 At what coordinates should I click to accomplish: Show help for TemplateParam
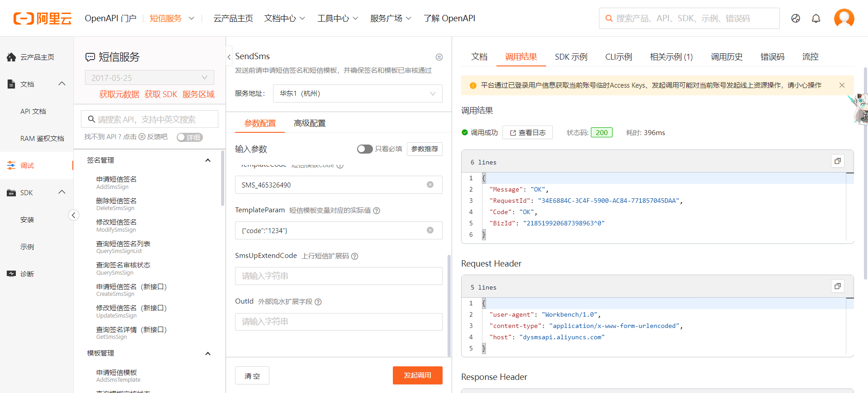coord(377,211)
